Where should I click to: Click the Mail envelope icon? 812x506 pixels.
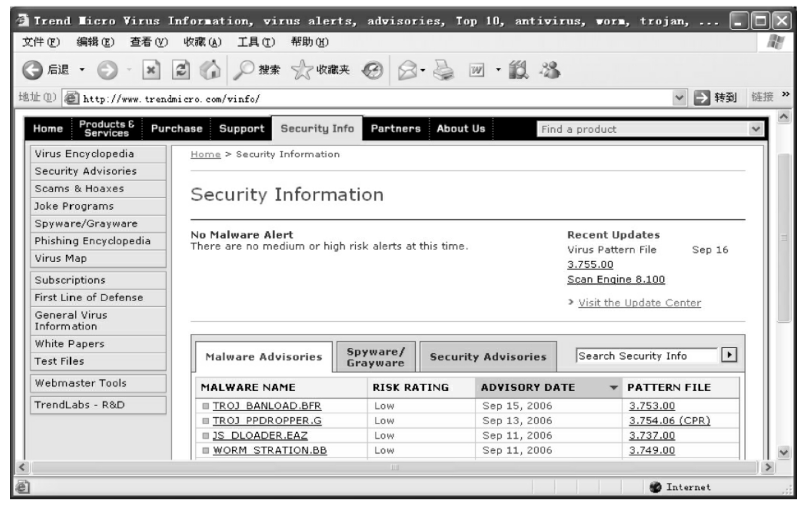coord(408,70)
